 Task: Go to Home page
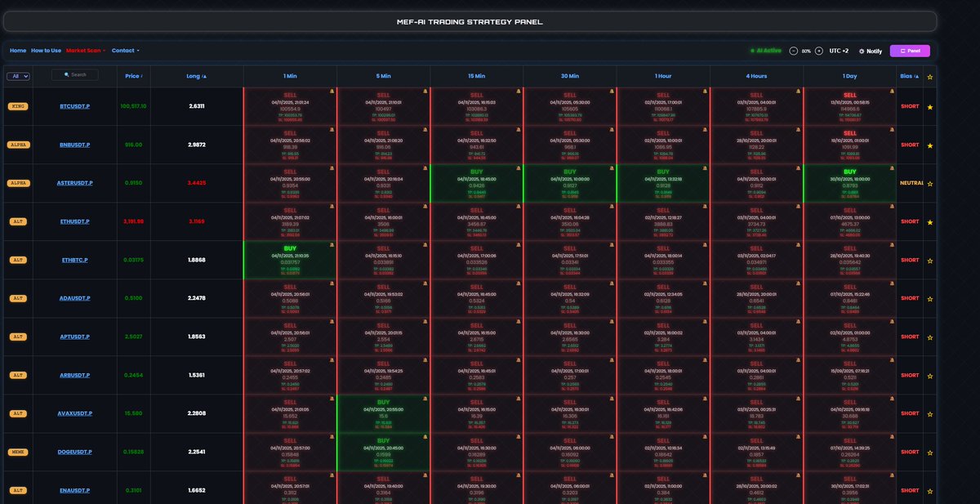click(18, 51)
